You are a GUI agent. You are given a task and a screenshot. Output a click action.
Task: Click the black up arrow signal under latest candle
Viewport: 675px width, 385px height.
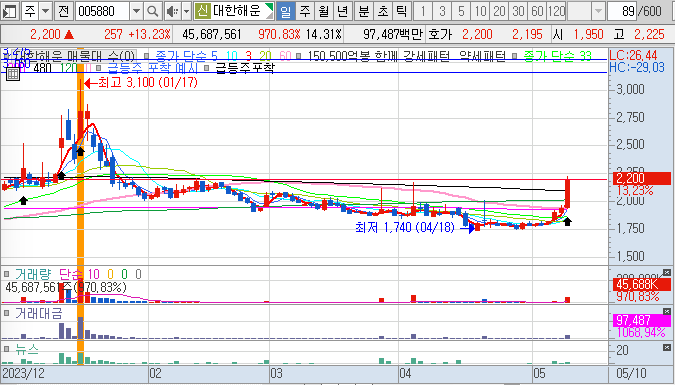(568, 221)
